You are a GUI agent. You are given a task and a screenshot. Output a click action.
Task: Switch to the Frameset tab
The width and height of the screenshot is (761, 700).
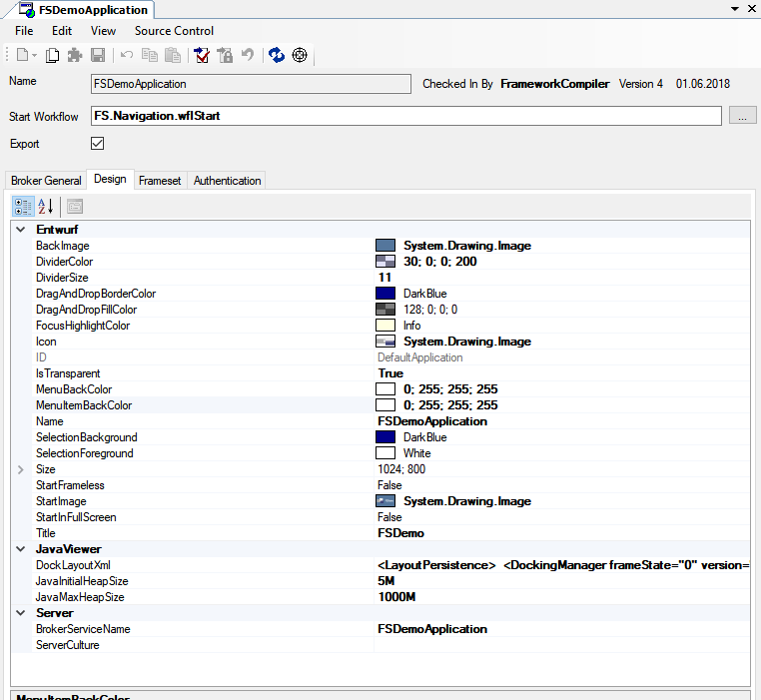pos(160,181)
